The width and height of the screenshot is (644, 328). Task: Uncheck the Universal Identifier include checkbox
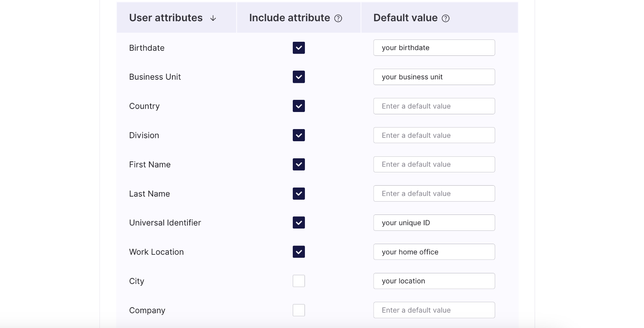(x=299, y=222)
